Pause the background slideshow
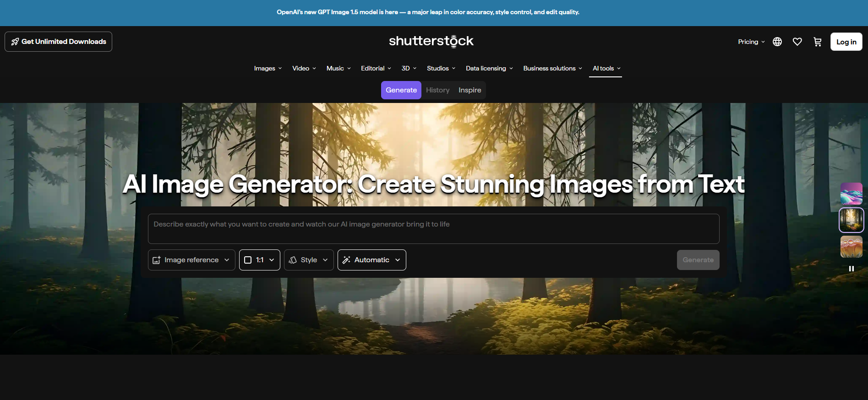This screenshot has width=868, height=400. [x=852, y=269]
